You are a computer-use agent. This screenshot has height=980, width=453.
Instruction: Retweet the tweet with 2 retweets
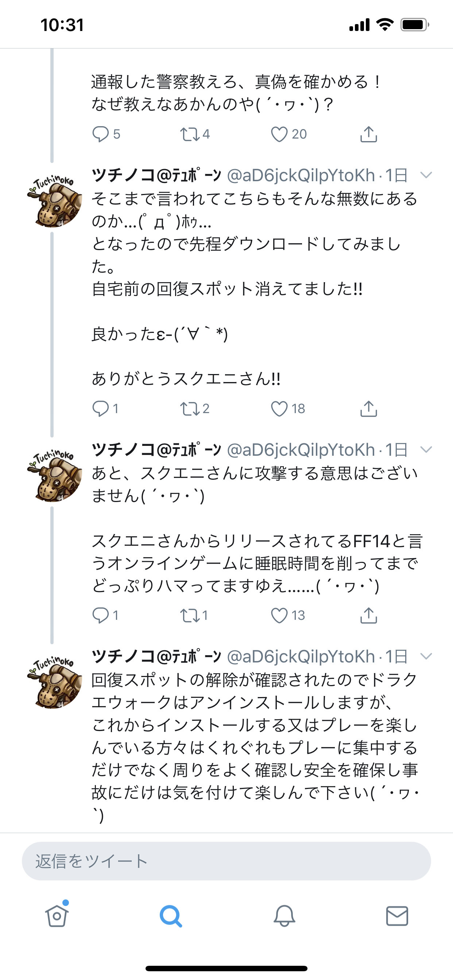[x=189, y=409]
